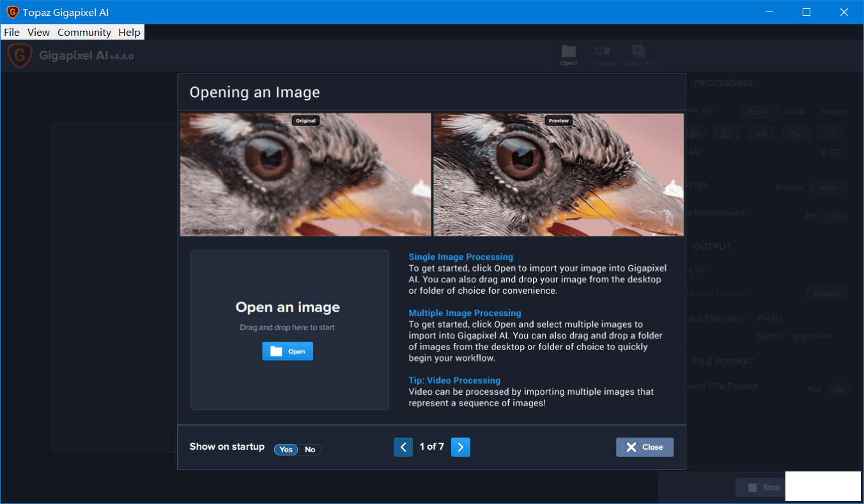Click the '1 of 7' page indicator
864x504 pixels.
pos(432,447)
